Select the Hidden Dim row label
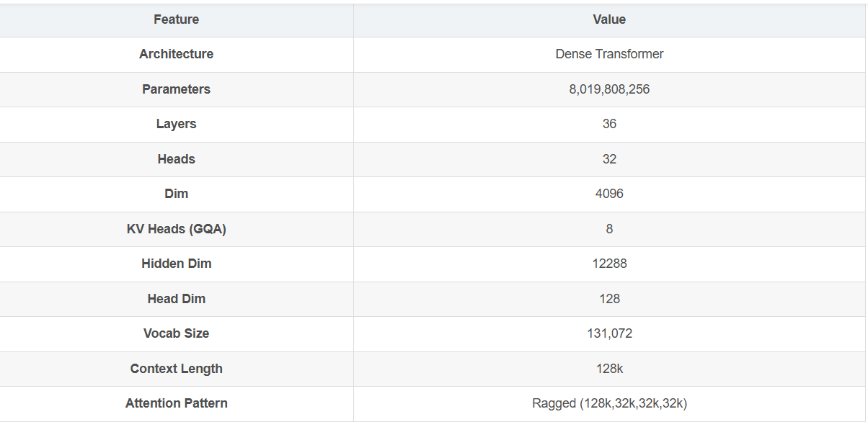This screenshot has width=868, height=422. [176, 264]
